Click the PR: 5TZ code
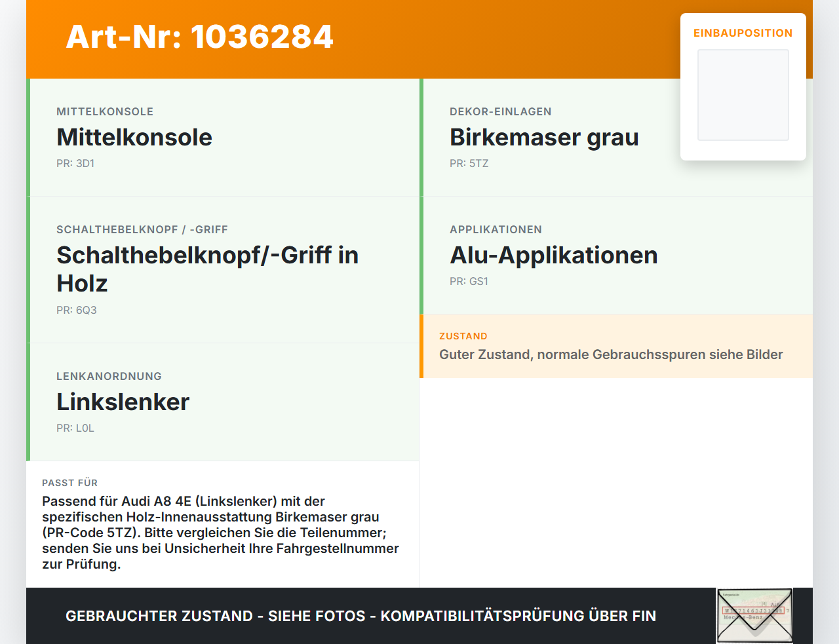 (x=469, y=164)
